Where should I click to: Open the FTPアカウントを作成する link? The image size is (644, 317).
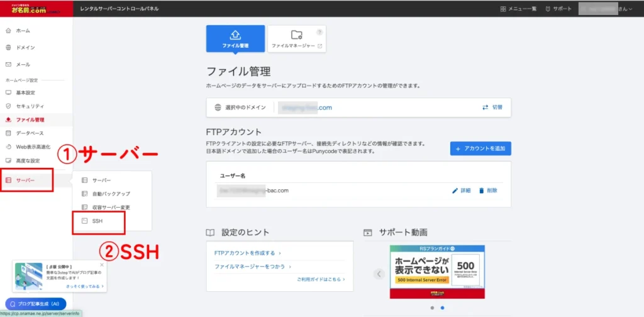[x=245, y=253]
